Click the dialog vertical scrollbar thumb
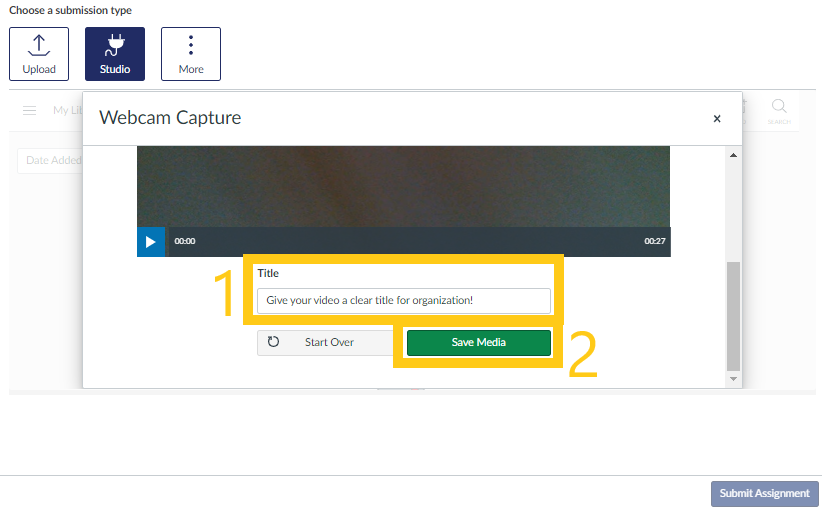822x510 pixels. click(733, 315)
